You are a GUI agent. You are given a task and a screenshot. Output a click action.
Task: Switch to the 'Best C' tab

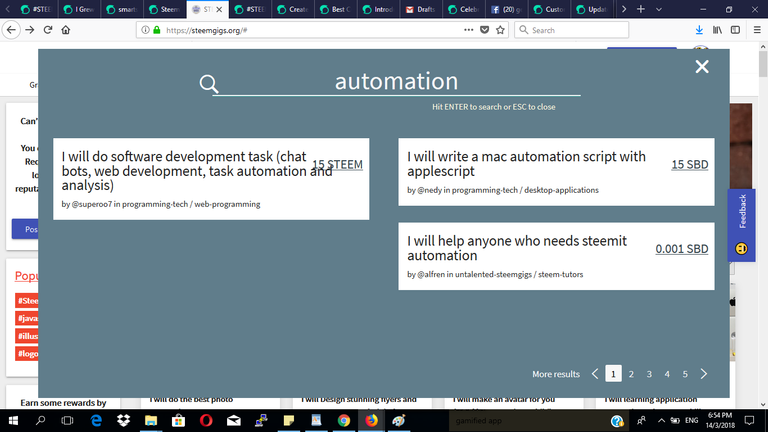coord(335,9)
